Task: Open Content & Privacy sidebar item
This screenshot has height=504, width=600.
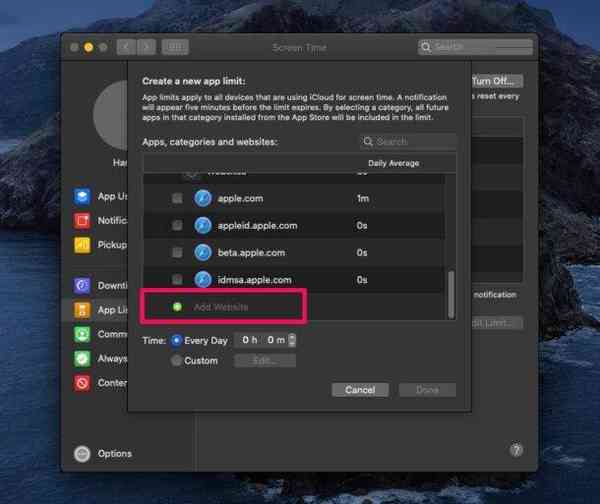Action: click(100, 383)
